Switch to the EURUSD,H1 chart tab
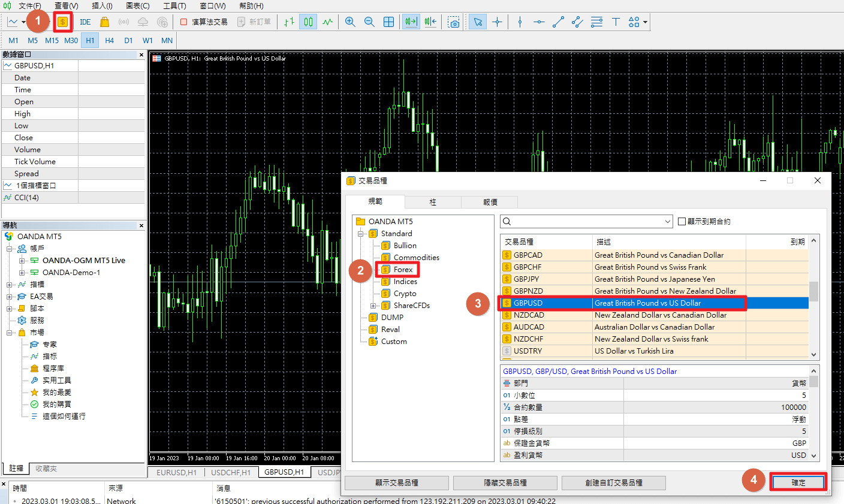844x504 pixels. (x=176, y=472)
